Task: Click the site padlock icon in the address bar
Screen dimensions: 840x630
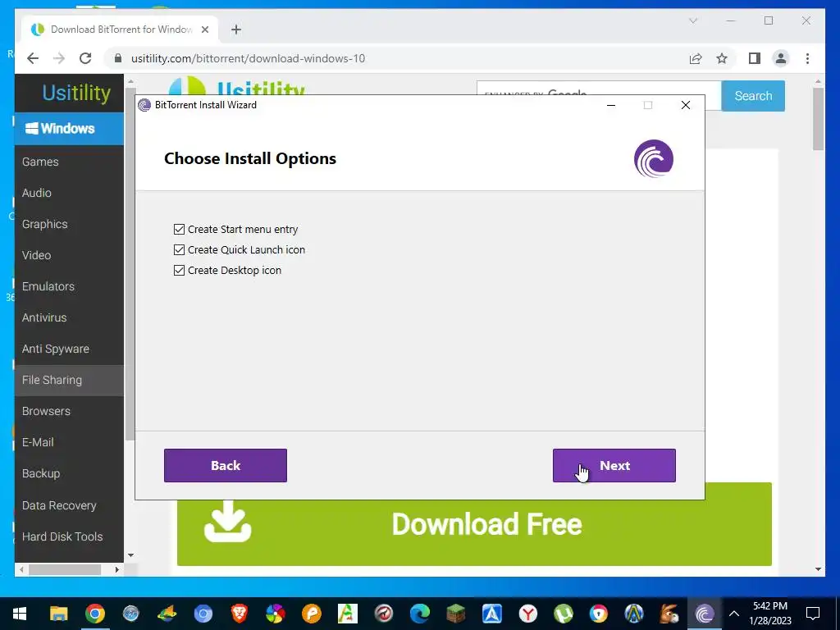Action: coord(118,58)
